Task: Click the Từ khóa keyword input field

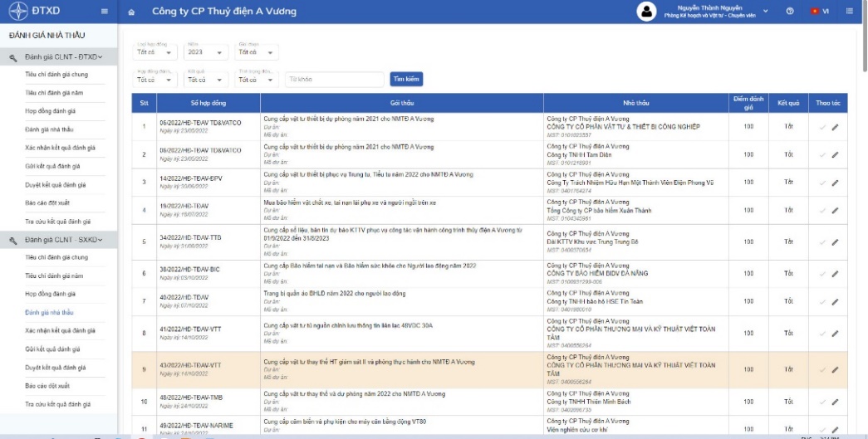Action: click(x=335, y=79)
